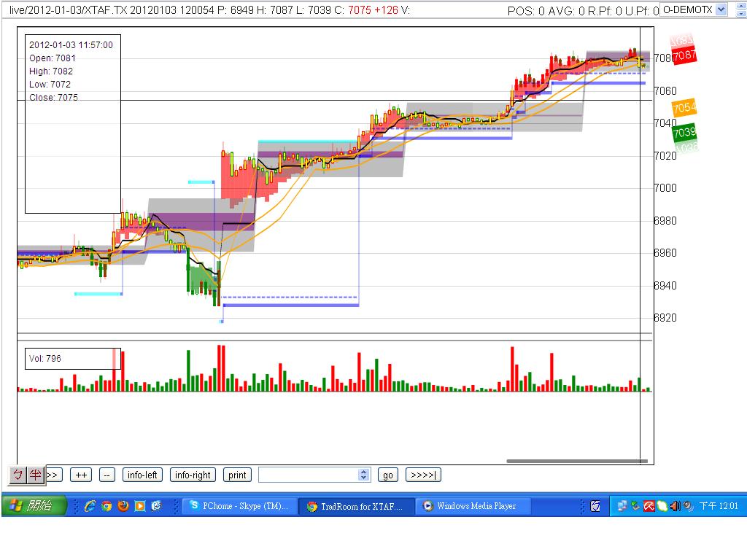Click the '7075 +126' close value in header
The image size is (747, 560).
[x=373, y=10]
